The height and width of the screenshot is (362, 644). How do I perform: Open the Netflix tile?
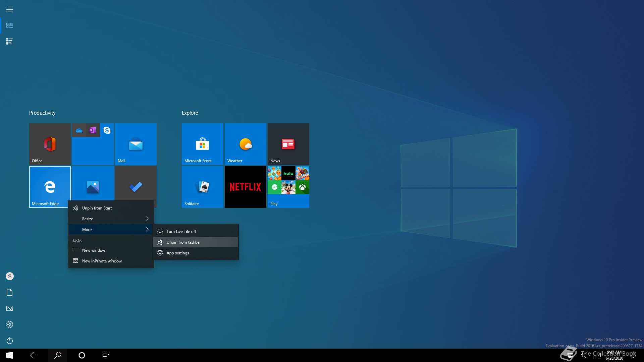[x=245, y=187]
